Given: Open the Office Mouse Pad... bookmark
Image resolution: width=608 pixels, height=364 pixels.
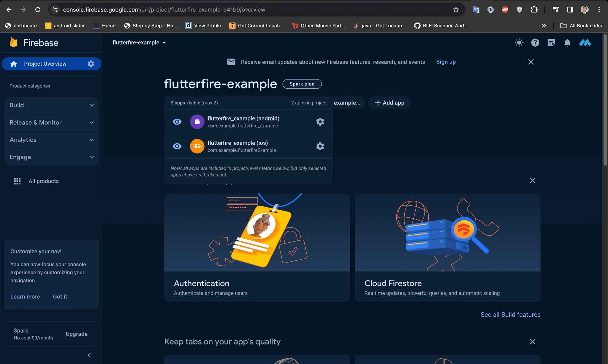Looking at the screenshot, I should point(319,26).
